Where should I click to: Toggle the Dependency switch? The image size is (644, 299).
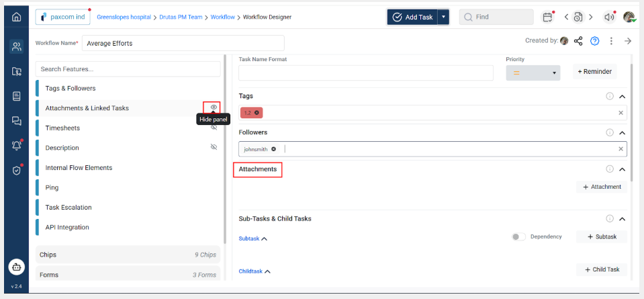click(518, 237)
